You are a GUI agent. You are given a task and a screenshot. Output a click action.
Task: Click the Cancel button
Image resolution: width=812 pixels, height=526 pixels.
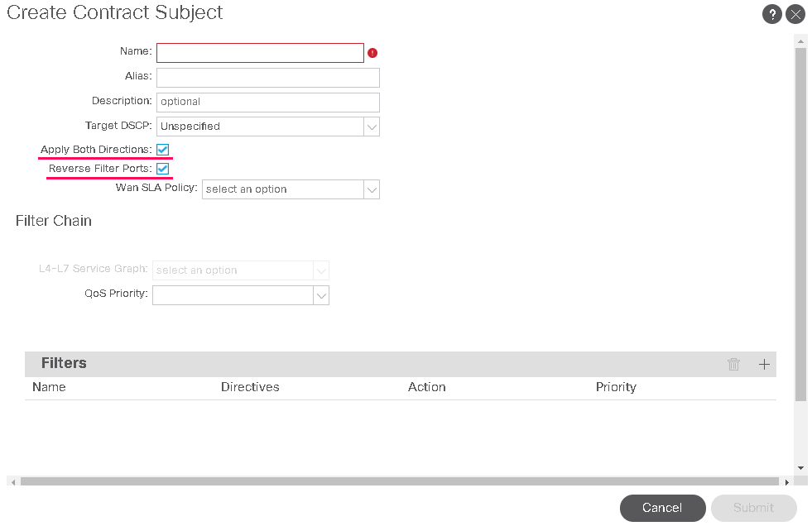pyautogui.click(x=662, y=508)
